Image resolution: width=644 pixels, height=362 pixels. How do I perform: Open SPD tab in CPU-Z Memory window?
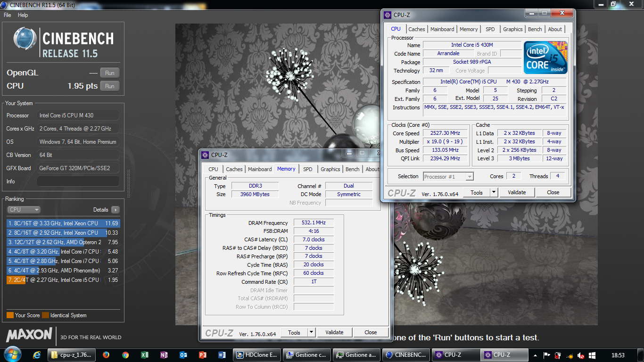pos(308,169)
